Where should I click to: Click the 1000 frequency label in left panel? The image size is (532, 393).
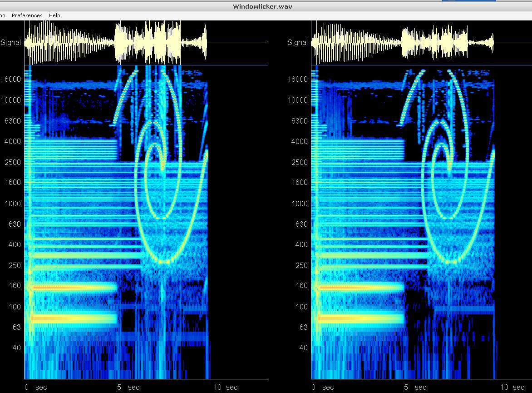[x=13, y=204]
